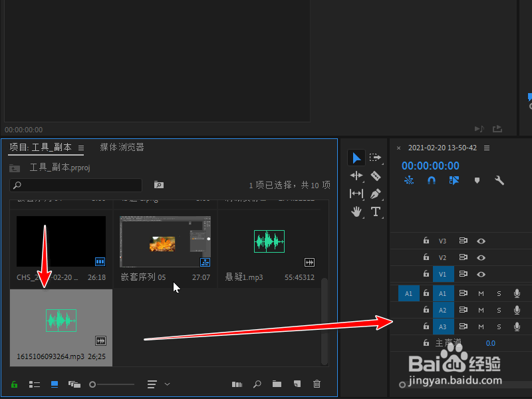Screen dimensions: 532x399
Task: Enable voice-over record on A2
Action: (517, 310)
